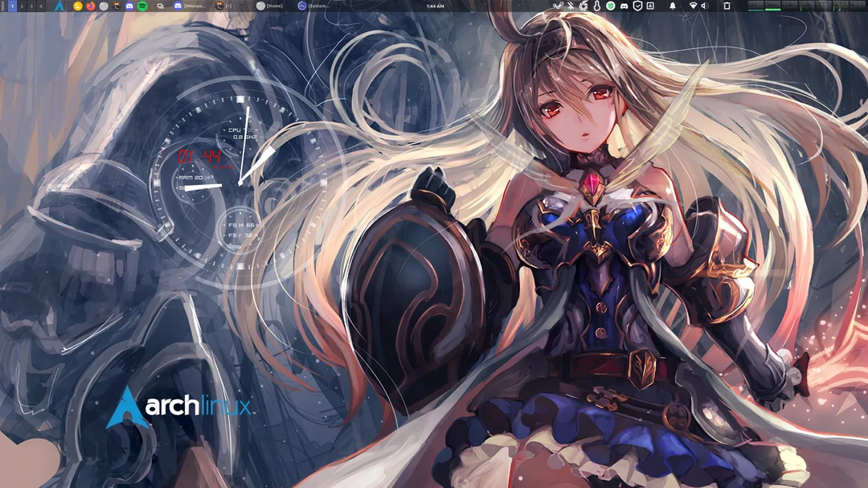The width and height of the screenshot is (868, 488).
Task: Open Spotify from the panel launcher
Action: (141, 6)
